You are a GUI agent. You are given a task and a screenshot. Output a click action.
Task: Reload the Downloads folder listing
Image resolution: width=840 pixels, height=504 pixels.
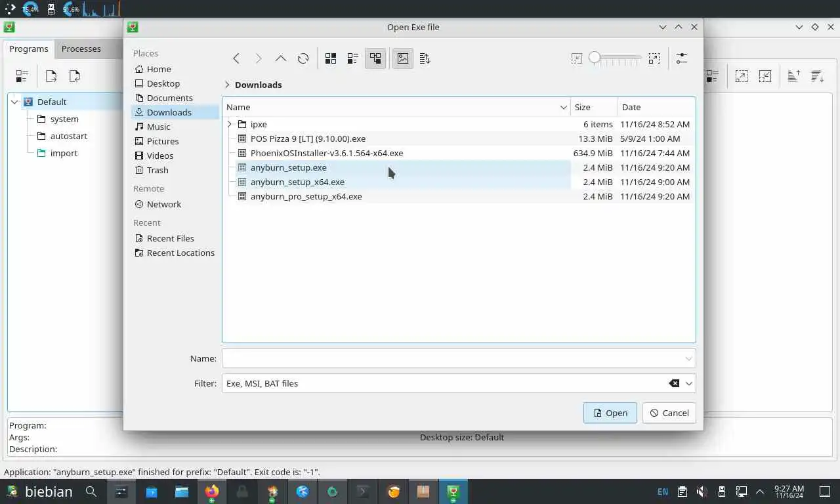[x=303, y=58]
